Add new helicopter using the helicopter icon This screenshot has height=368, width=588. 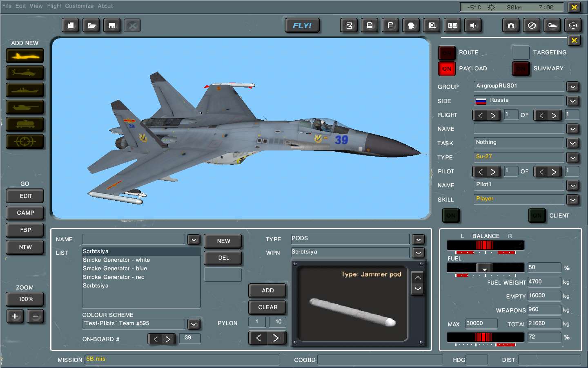(25, 73)
